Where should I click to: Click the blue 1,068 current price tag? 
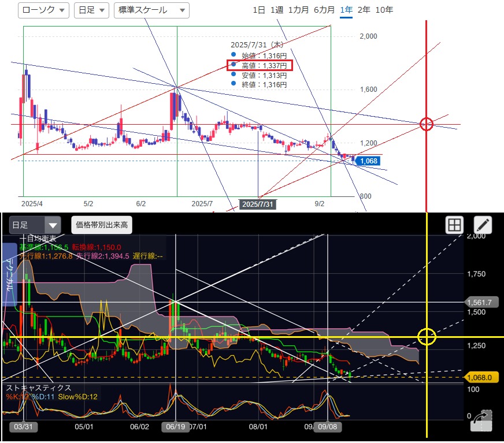tap(369, 161)
